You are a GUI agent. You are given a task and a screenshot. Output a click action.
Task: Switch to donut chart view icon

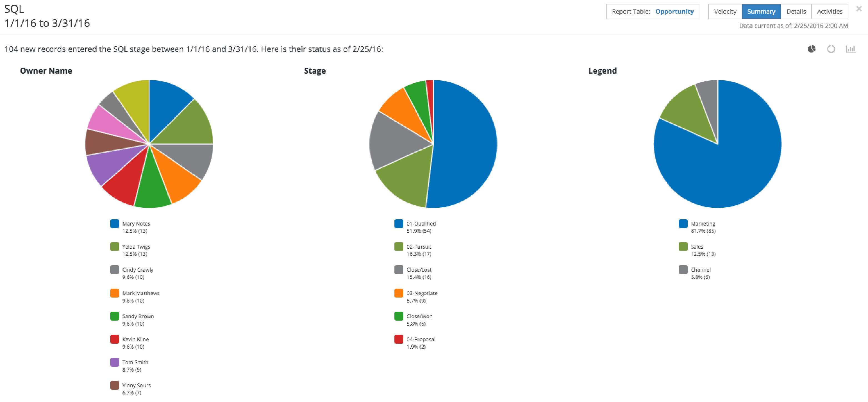pyautogui.click(x=831, y=49)
